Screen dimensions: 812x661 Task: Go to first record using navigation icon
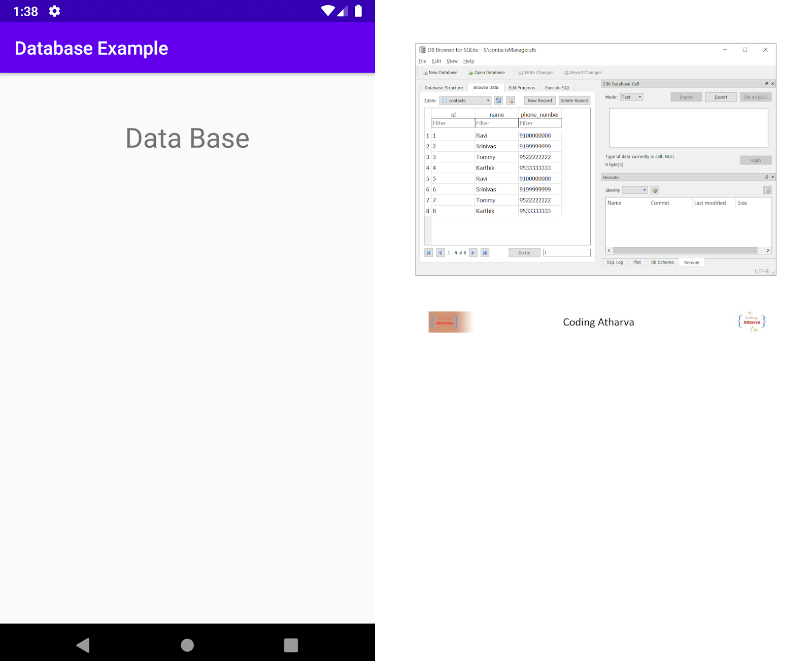click(x=428, y=252)
